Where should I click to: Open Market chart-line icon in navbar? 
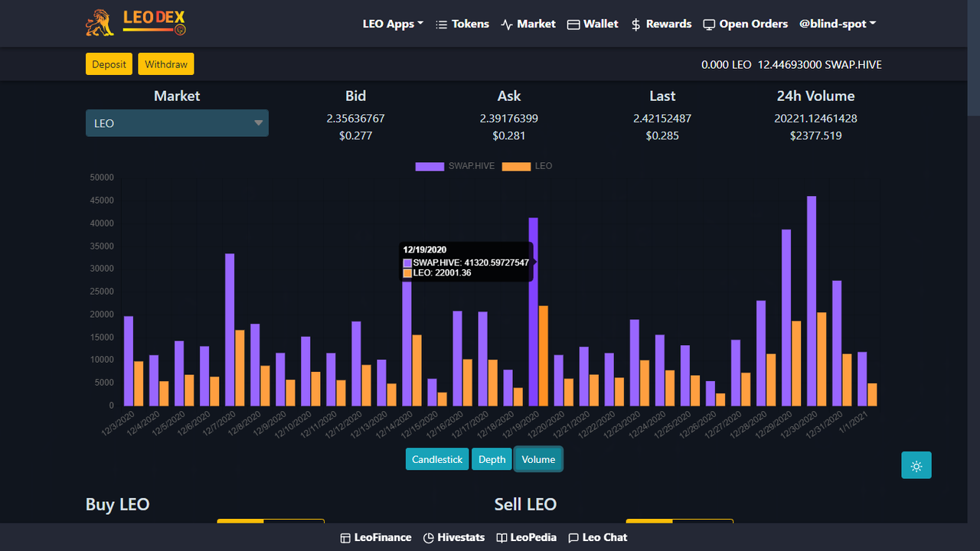(x=507, y=24)
